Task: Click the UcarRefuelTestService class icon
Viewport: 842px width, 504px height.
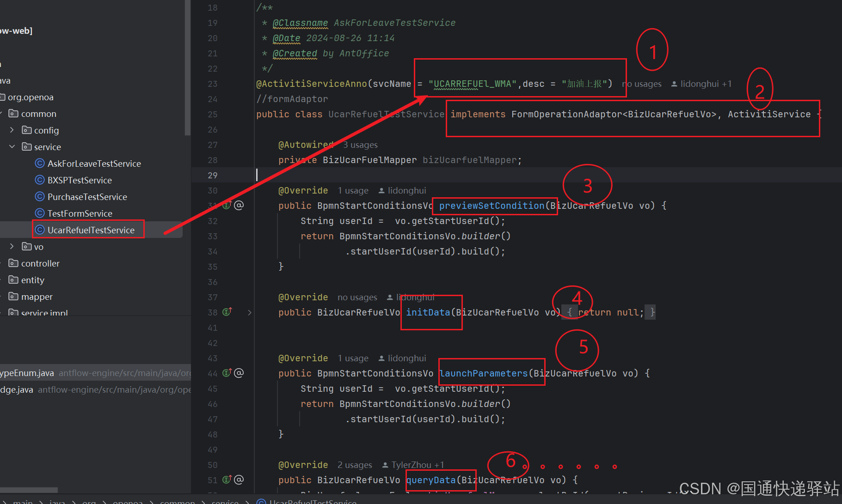Action: [40, 230]
